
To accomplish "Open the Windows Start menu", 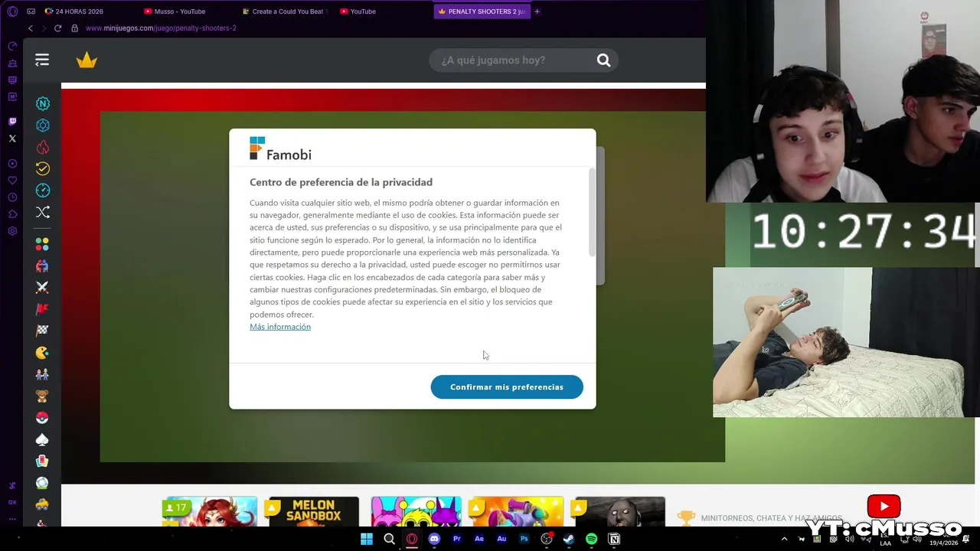I will click(367, 539).
